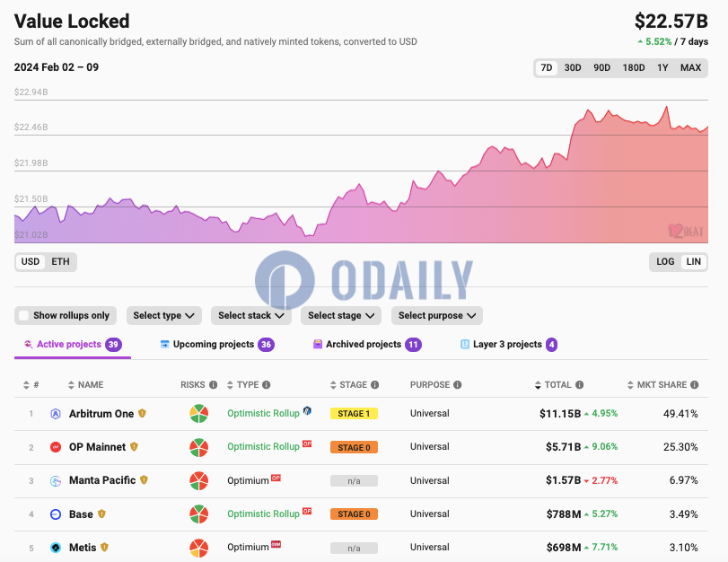
Task: Click the STAGE 1 badge for Arbitrum One
Action: [354, 413]
